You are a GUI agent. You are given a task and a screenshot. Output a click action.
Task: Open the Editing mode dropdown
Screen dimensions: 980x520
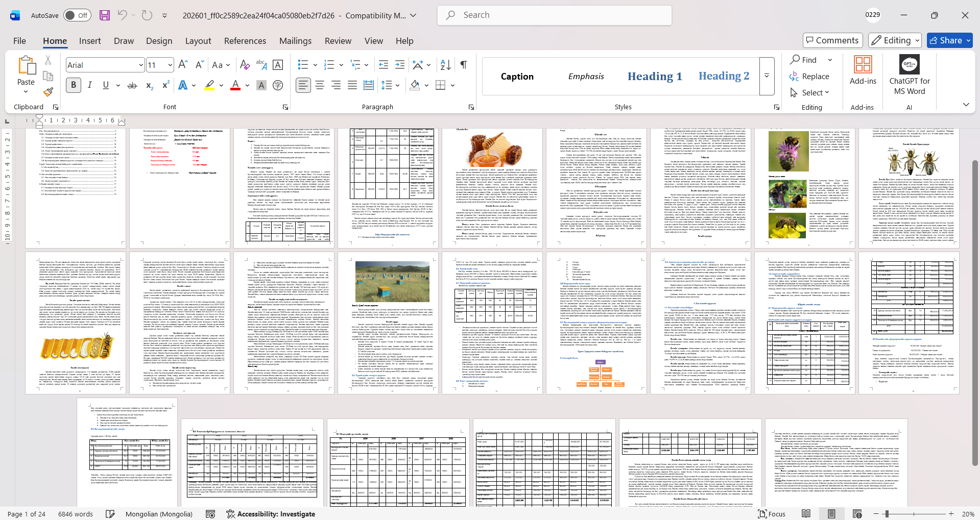click(895, 40)
